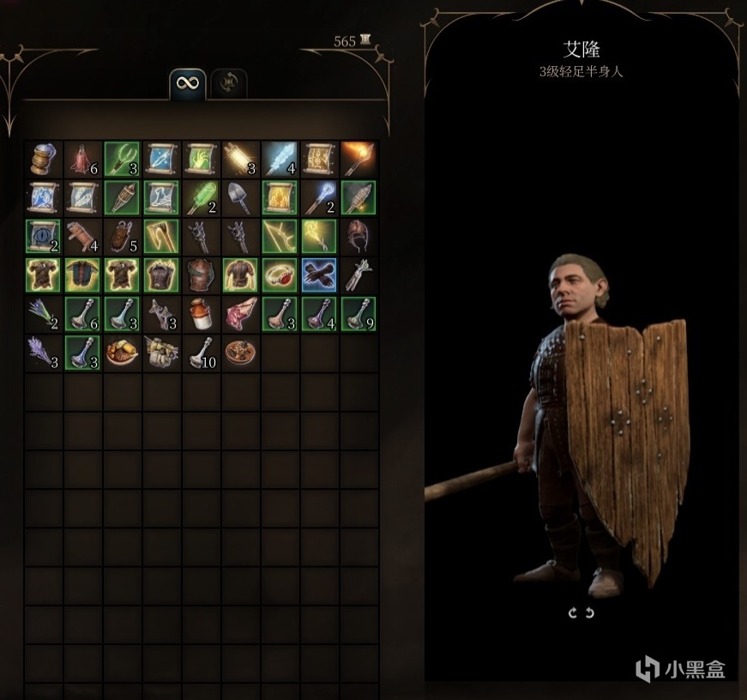747x700 pixels.
Task: Click the white milk jug item
Action: click(x=201, y=315)
